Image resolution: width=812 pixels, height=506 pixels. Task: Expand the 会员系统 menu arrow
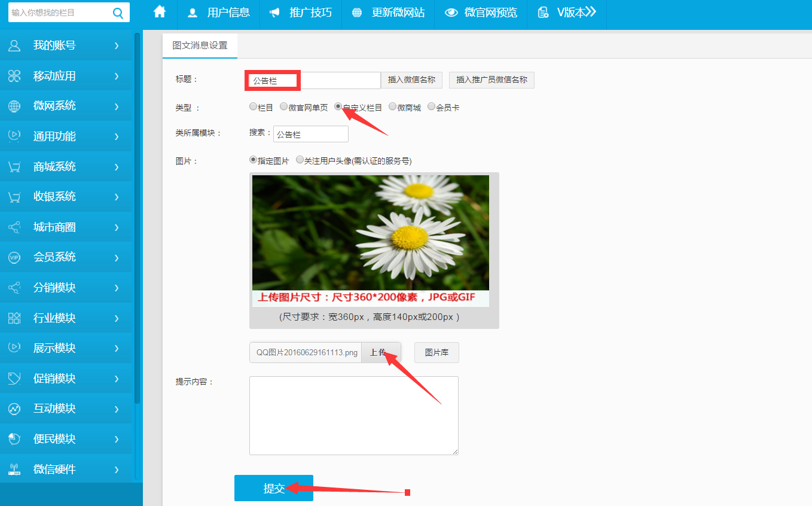click(117, 257)
